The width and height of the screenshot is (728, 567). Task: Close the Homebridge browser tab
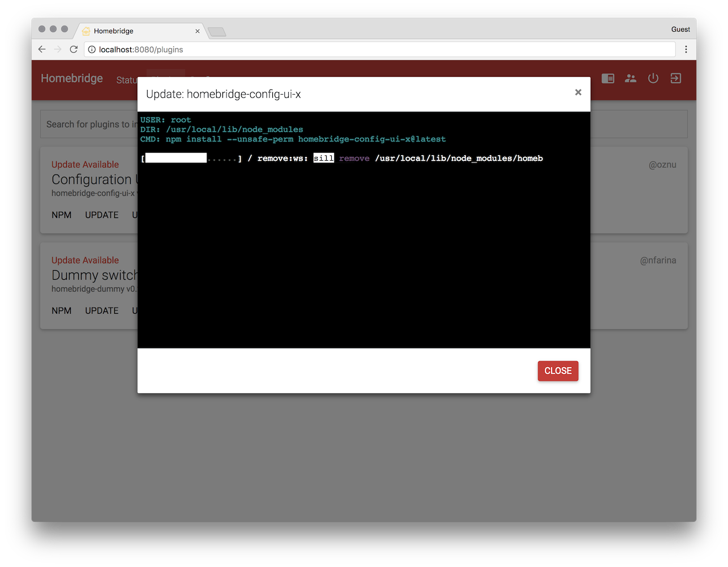tap(198, 31)
